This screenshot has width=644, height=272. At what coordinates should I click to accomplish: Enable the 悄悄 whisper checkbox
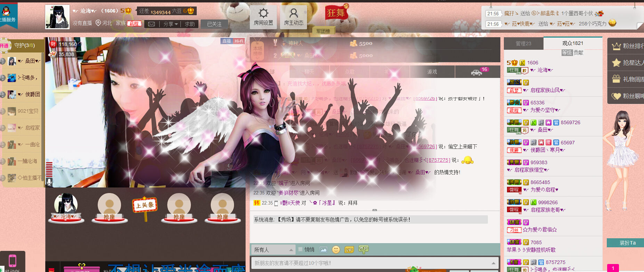[300, 249]
